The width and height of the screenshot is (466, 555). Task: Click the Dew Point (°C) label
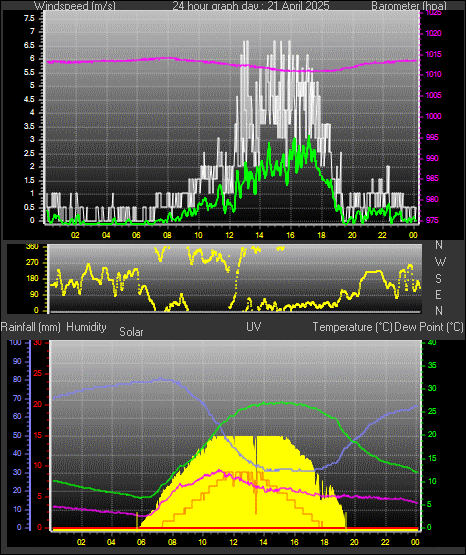tap(429, 327)
